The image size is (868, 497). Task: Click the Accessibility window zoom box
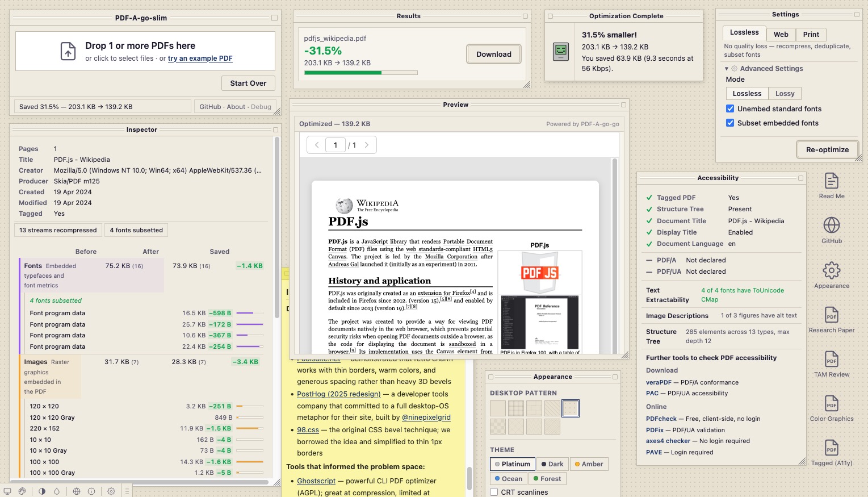801,178
